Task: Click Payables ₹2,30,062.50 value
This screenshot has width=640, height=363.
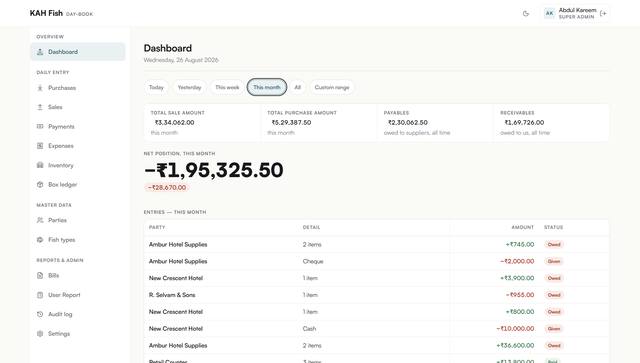Action: point(408,122)
